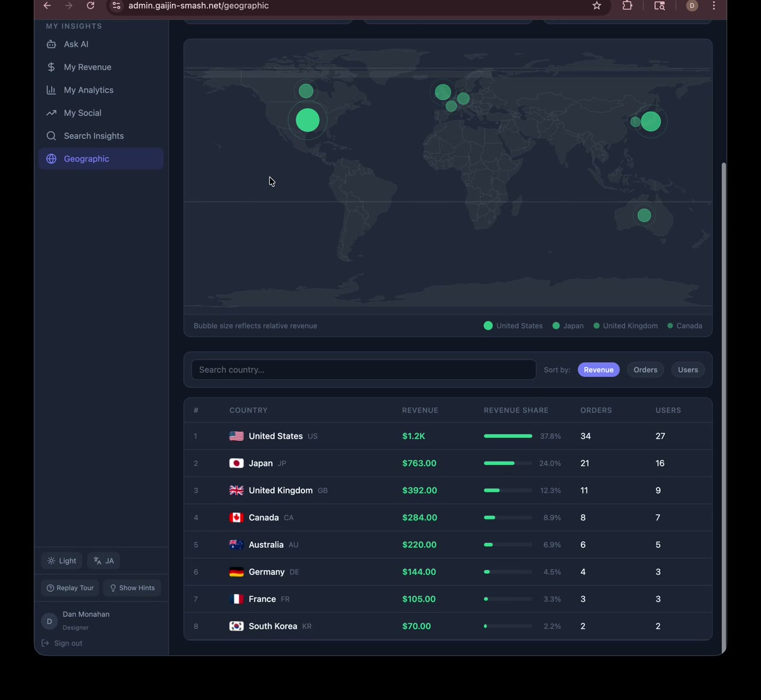
Task: Click the Revenue sort button
Action: 598,370
